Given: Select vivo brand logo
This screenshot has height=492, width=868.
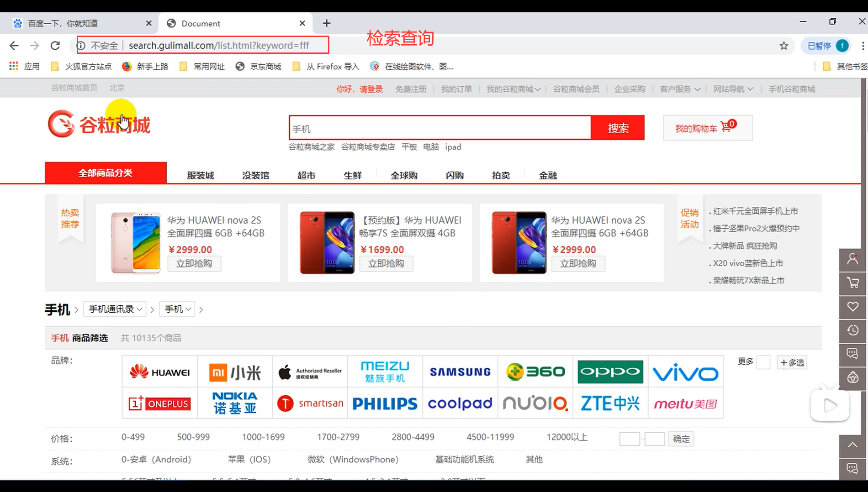Looking at the screenshot, I should (x=685, y=372).
